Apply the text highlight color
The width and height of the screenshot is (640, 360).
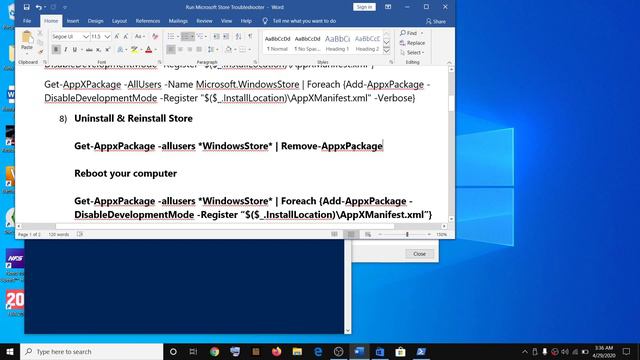tap(134, 49)
